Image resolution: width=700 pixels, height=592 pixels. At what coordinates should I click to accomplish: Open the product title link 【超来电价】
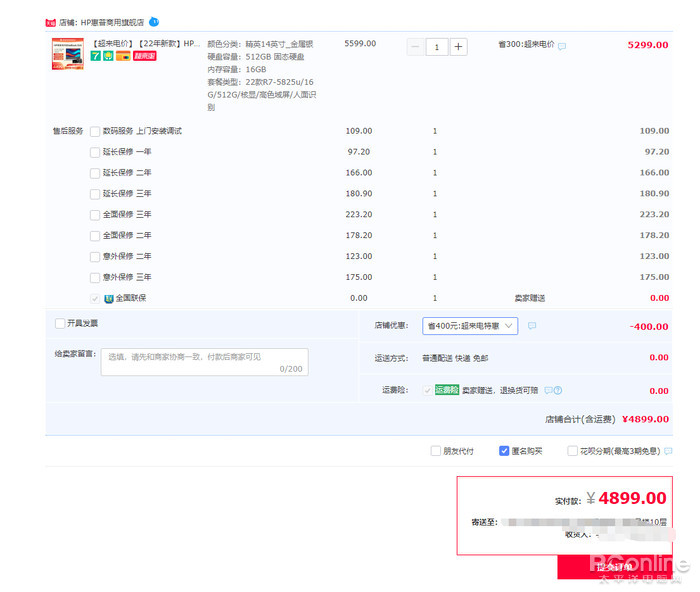[146, 43]
